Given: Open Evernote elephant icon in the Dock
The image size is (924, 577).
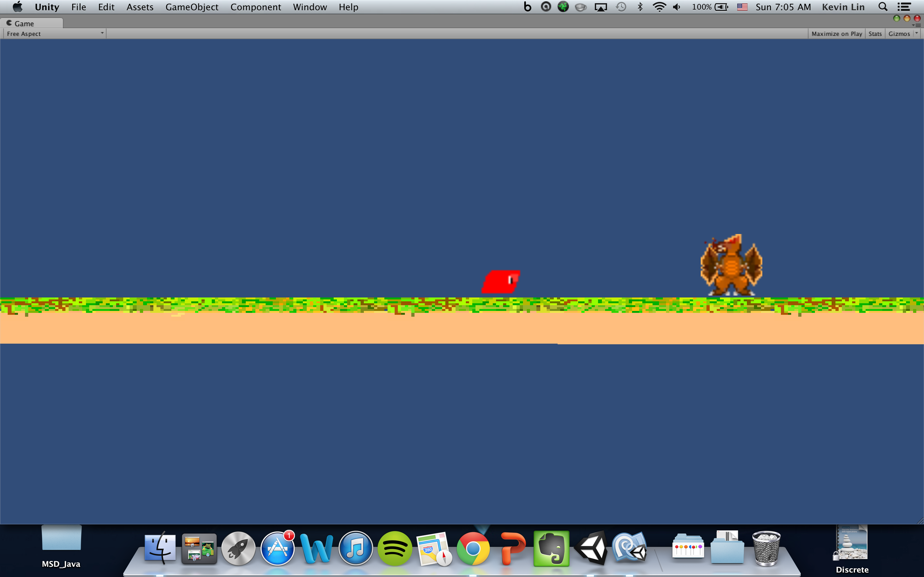Looking at the screenshot, I should tap(551, 548).
